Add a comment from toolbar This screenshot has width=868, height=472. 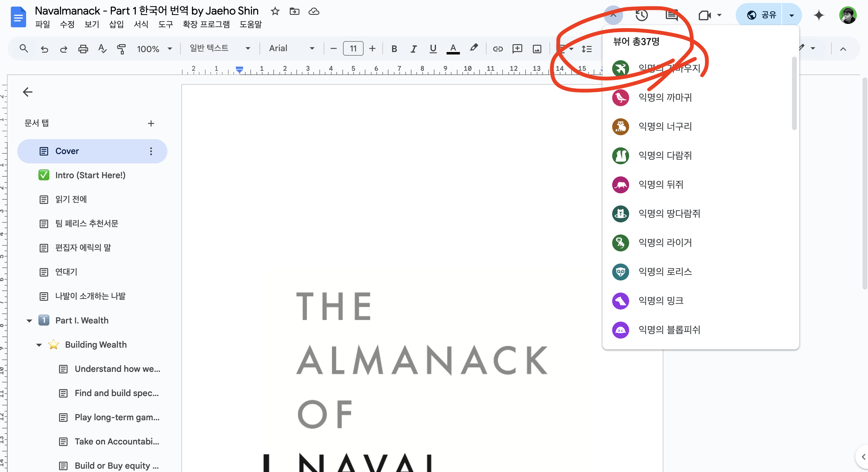(517, 49)
